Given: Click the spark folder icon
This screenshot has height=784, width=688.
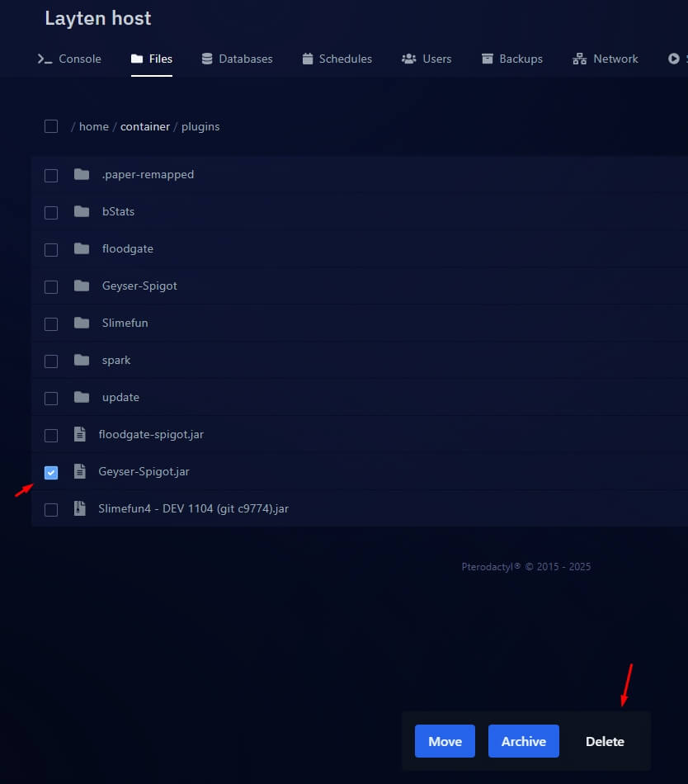Looking at the screenshot, I should [81, 360].
